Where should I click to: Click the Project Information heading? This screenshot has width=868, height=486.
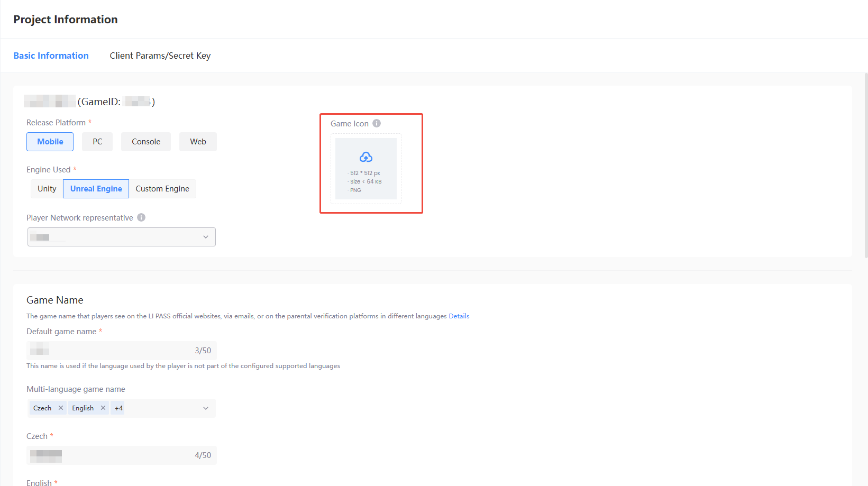pyautogui.click(x=66, y=20)
